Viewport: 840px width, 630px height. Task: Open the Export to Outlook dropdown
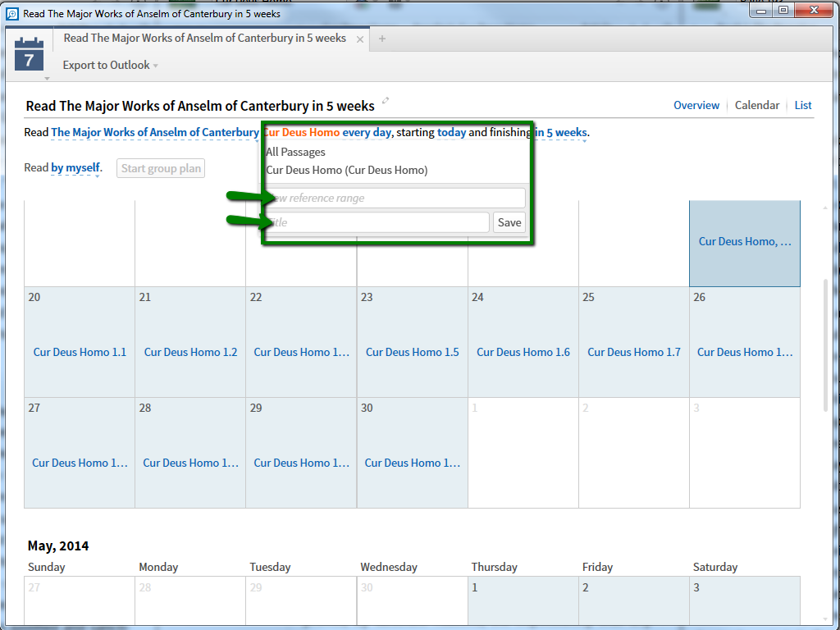[x=111, y=65]
